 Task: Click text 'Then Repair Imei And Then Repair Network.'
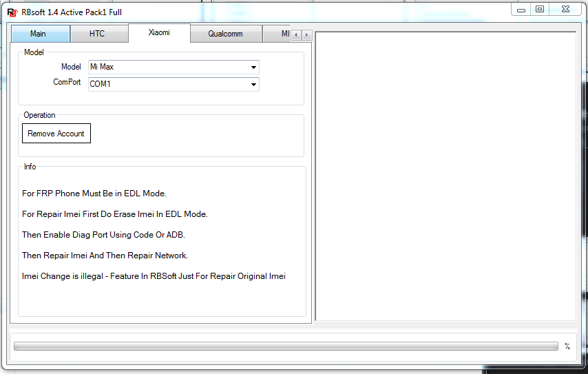click(105, 256)
